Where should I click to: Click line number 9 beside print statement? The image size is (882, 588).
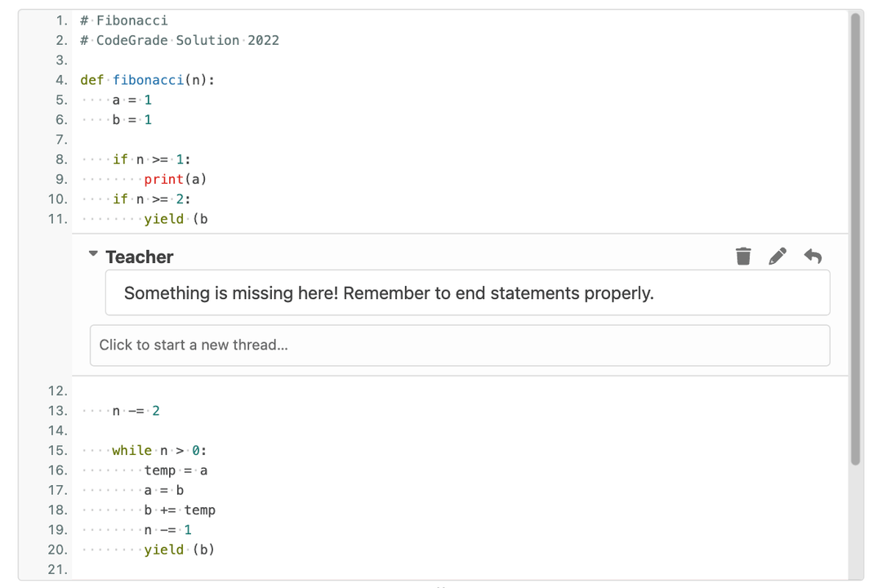click(x=60, y=179)
